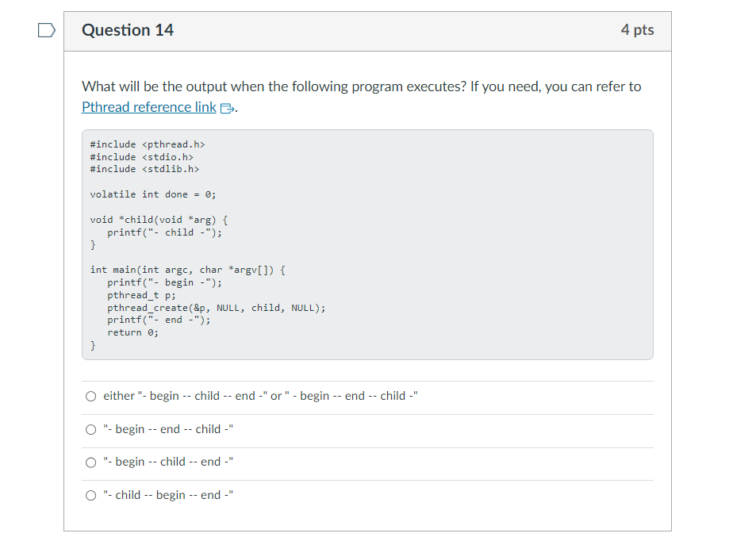
Task: Click the "int main(int argc, char *argv[])" line
Action: (x=187, y=270)
